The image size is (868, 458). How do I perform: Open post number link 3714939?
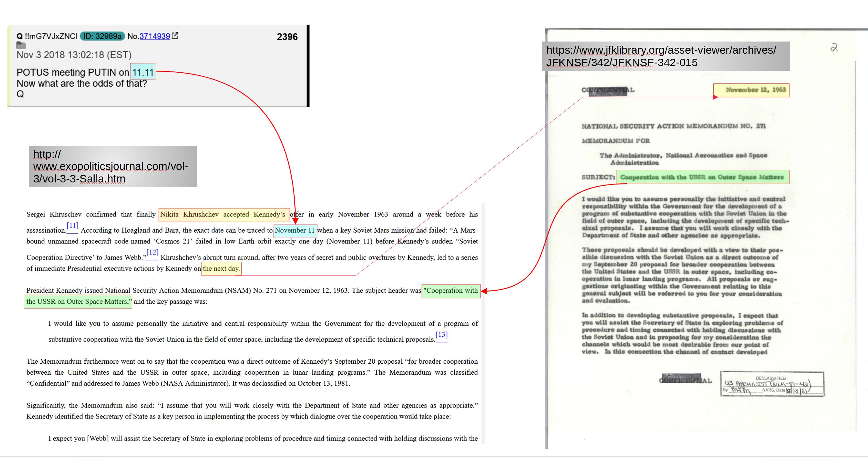(155, 36)
